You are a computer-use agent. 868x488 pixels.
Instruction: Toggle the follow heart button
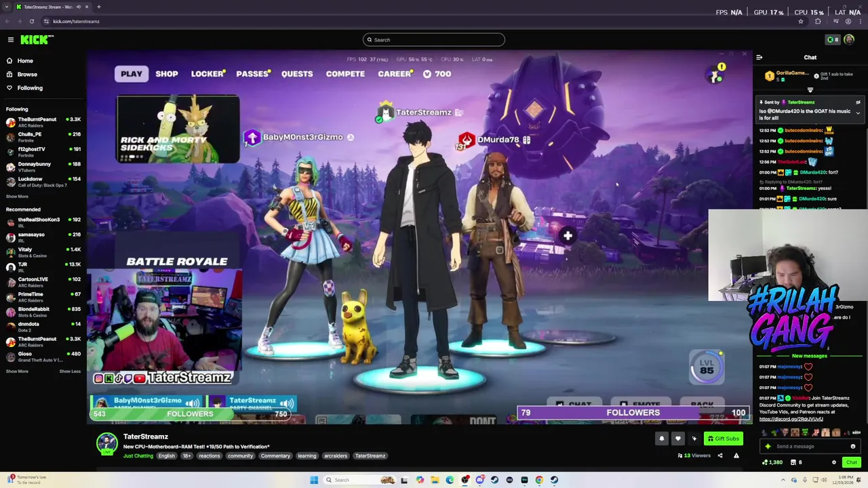coord(677,439)
